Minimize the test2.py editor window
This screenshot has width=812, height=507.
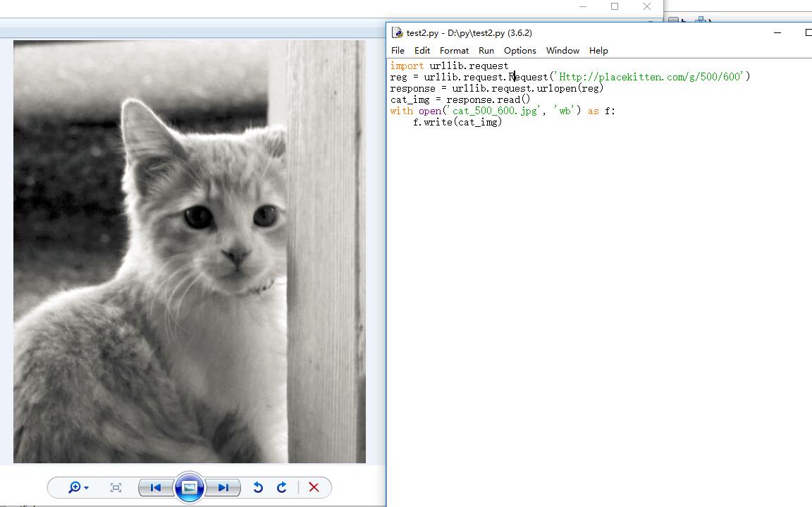(777, 32)
